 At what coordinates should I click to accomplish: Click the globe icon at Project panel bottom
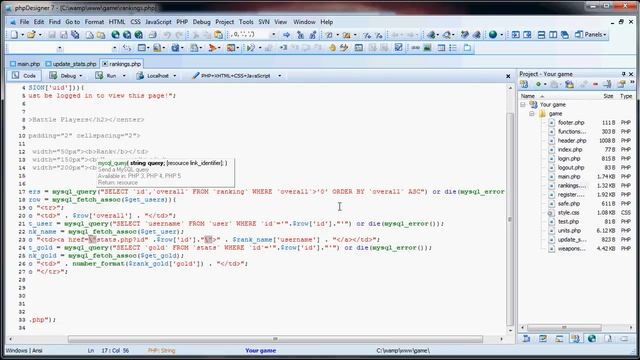point(591,338)
